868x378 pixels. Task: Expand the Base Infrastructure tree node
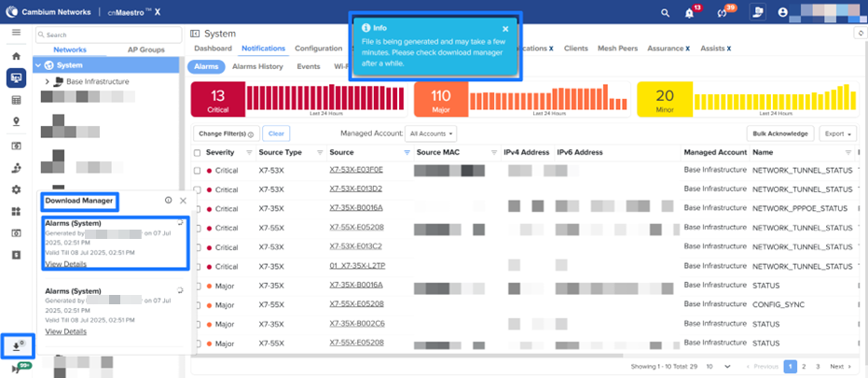point(48,82)
